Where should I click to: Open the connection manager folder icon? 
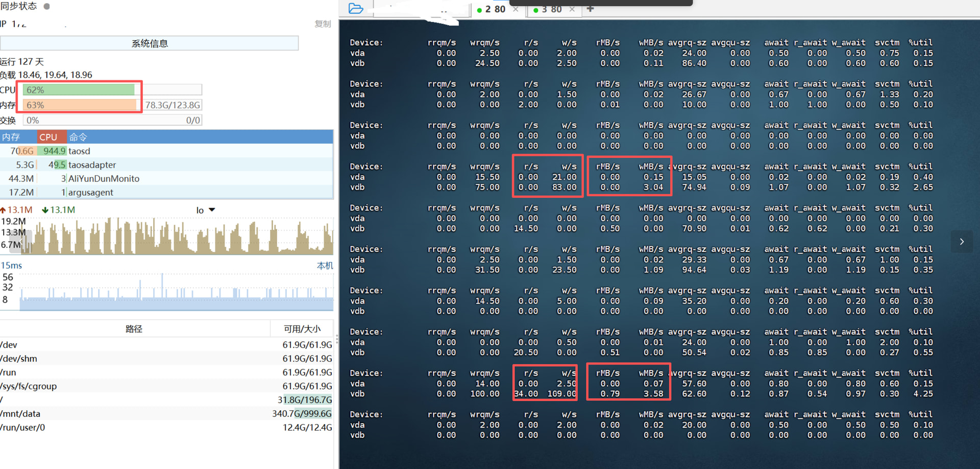pos(356,9)
